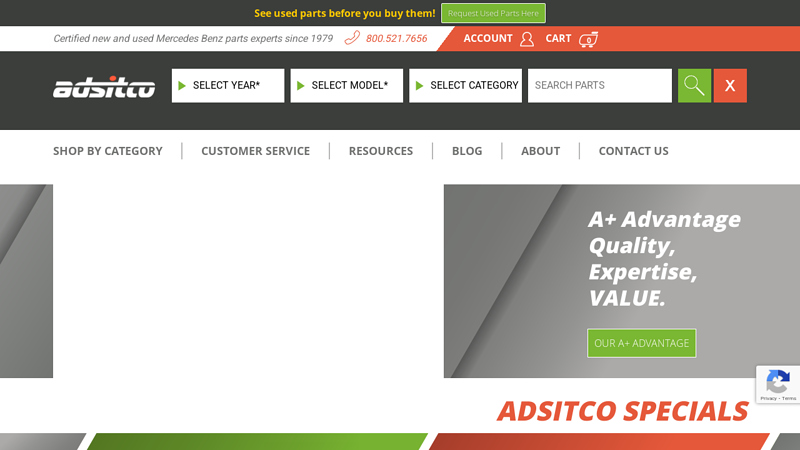Open the Shop By Category menu

click(x=108, y=151)
